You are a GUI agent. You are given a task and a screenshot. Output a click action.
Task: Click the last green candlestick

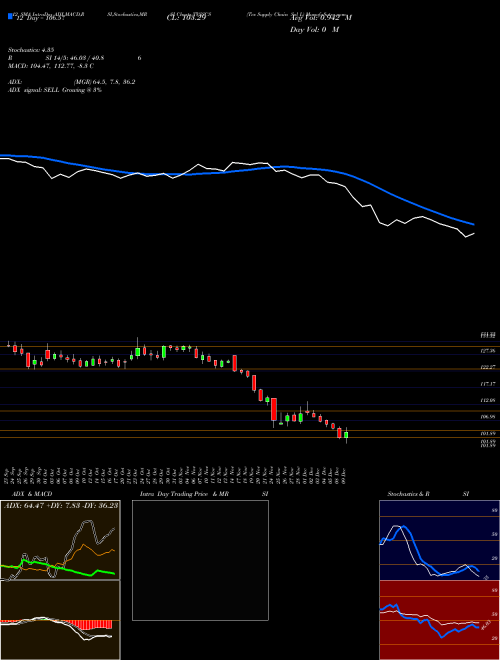[x=346, y=435]
